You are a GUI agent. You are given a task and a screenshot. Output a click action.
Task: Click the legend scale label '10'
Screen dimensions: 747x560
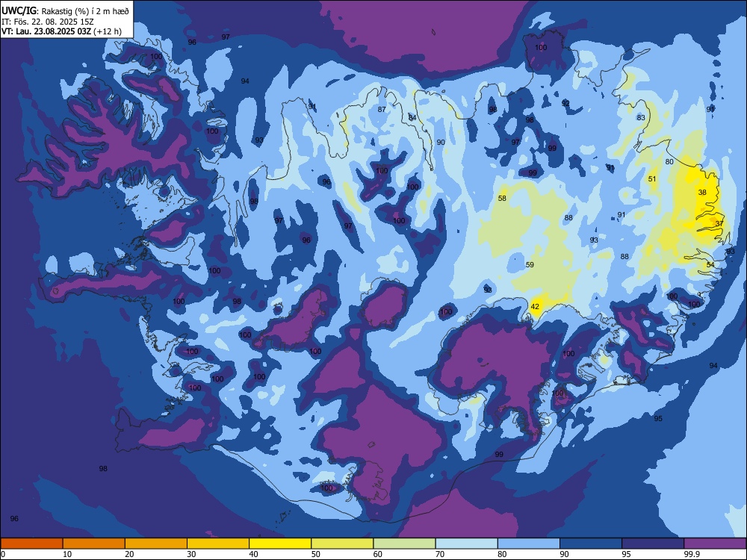point(67,554)
